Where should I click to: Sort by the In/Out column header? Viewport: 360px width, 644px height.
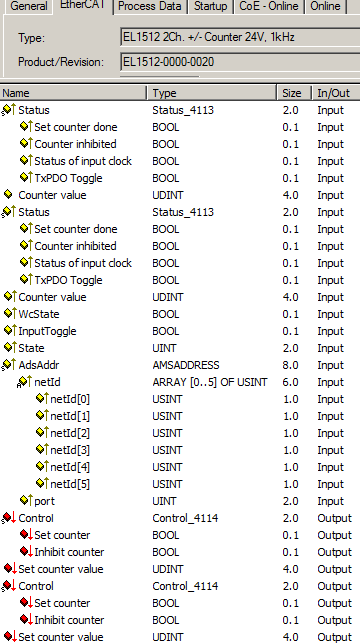[x=336, y=93]
